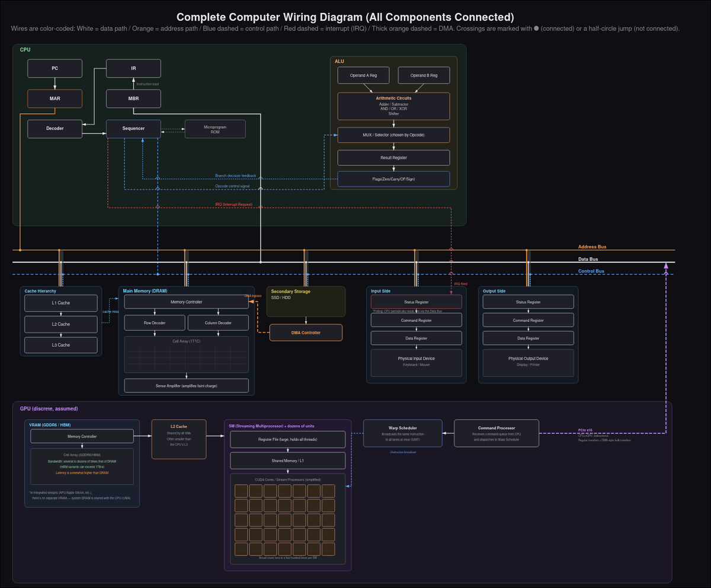Click the 'Opcode control signal' label

tap(232, 186)
